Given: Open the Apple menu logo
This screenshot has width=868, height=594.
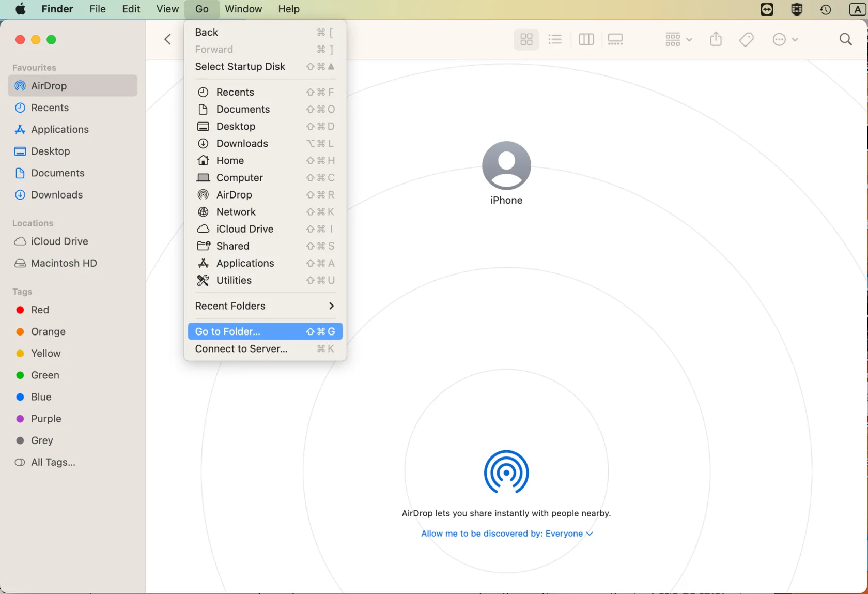Looking at the screenshot, I should pyautogui.click(x=21, y=9).
